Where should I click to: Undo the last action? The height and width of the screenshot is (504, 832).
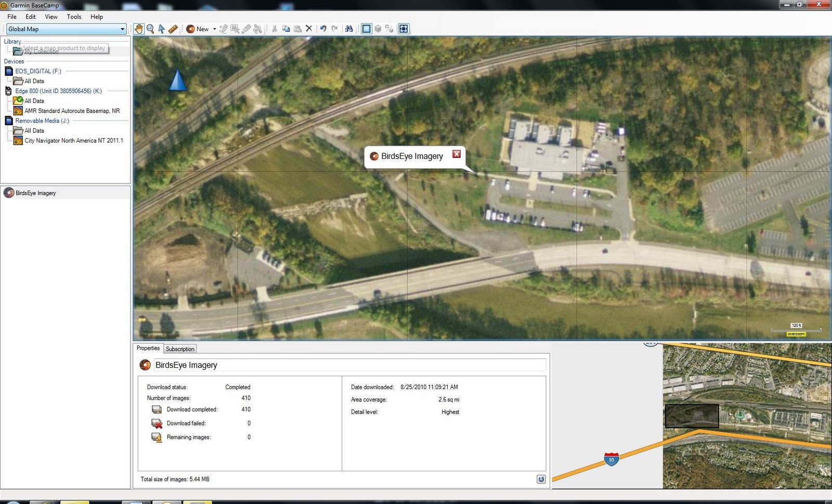(x=323, y=29)
